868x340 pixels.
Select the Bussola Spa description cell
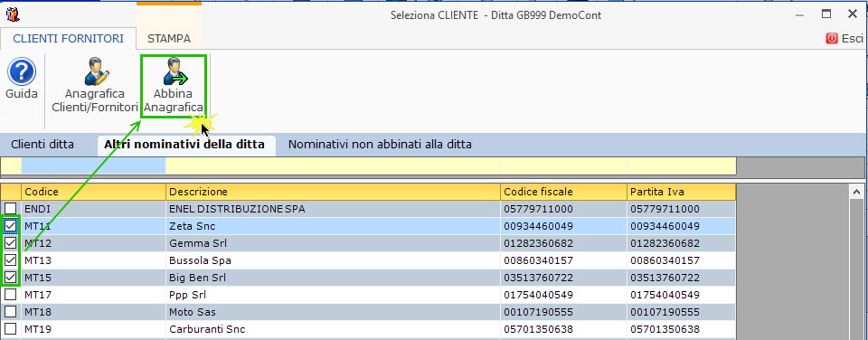click(x=333, y=260)
